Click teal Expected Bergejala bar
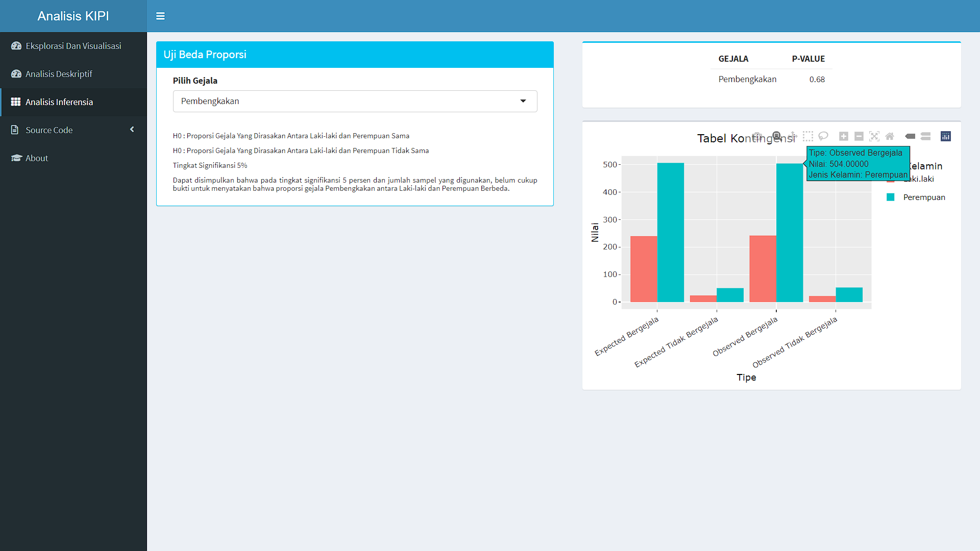 pyautogui.click(x=671, y=233)
